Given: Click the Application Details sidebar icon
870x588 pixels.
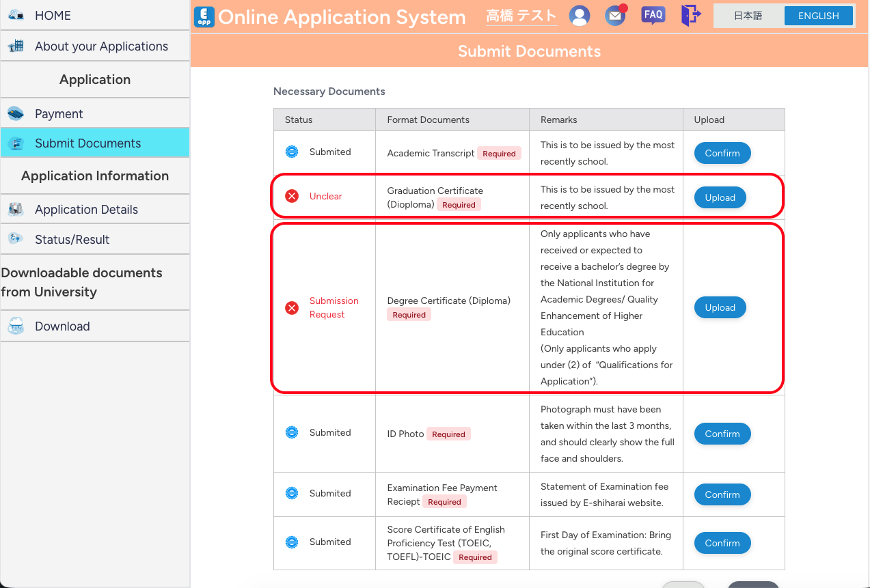Looking at the screenshot, I should pos(15,210).
